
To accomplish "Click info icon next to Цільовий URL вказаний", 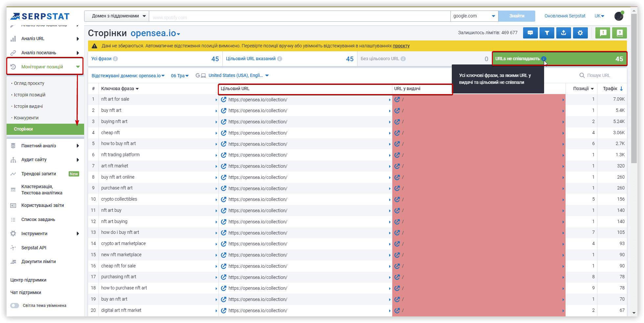I will tap(280, 59).
